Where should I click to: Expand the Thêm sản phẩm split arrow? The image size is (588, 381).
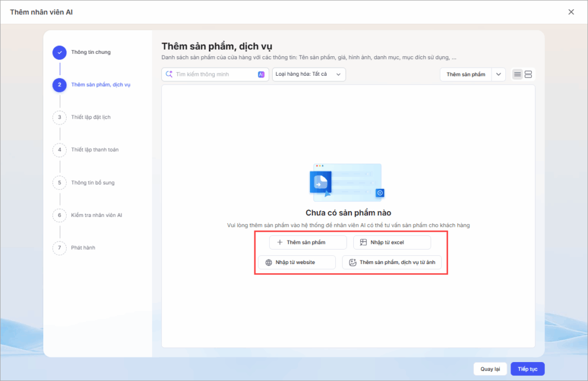pyautogui.click(x=498, y=75)
